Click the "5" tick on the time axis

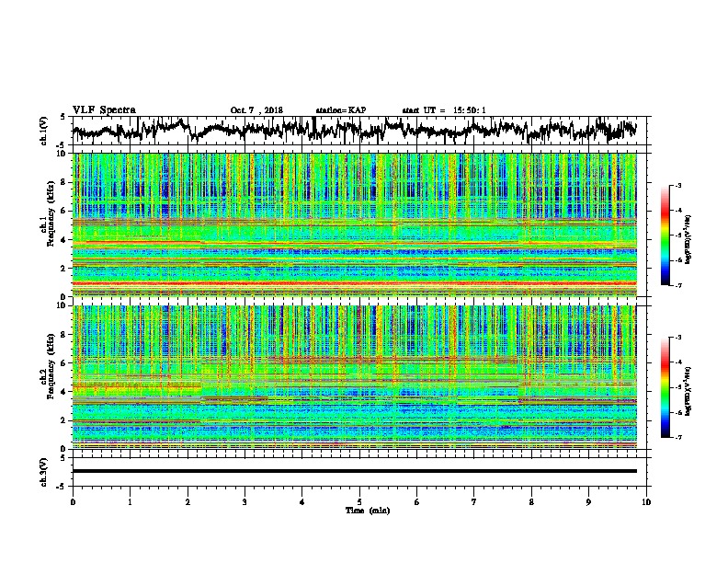359,502
